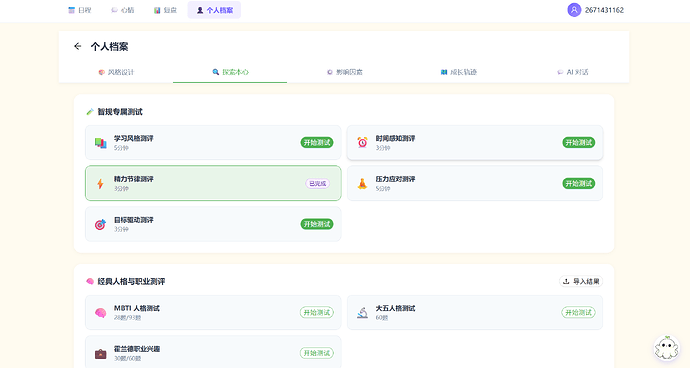Start the 大五人格测试
690x368 pixels.
tap(579, 313)
